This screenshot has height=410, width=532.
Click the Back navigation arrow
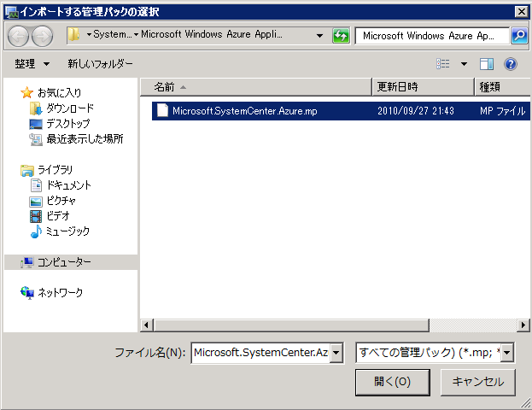[x=18, y=36]
